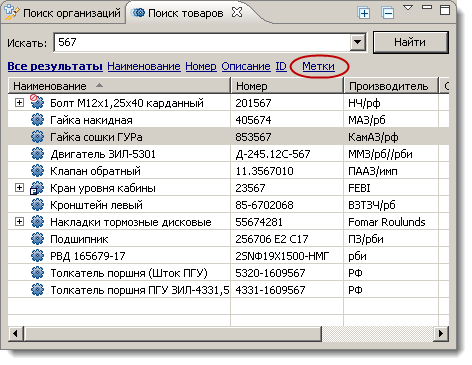472x365 pixels.
Task: Sort by Наименование column header
Action: point(119,86)
